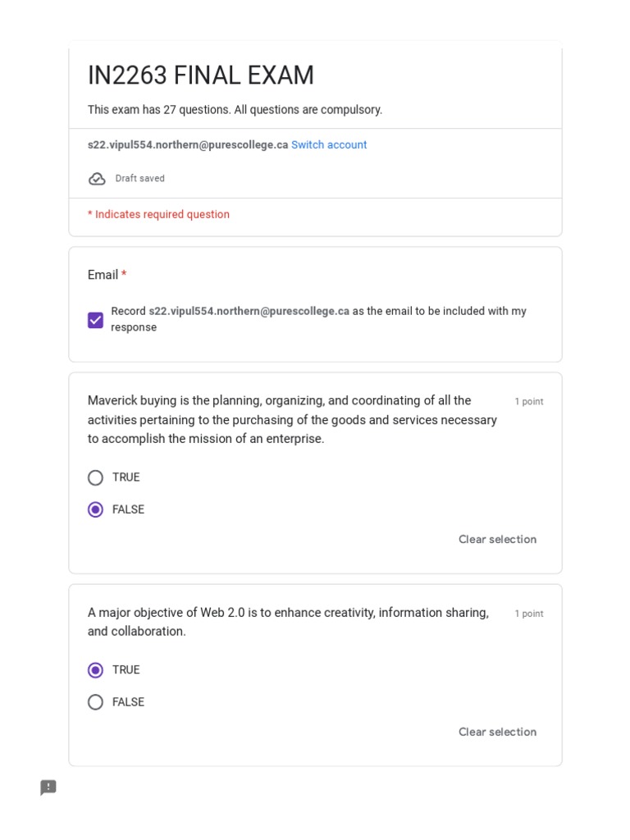
Task: Click the account email address in header
Action: (188, 145)
